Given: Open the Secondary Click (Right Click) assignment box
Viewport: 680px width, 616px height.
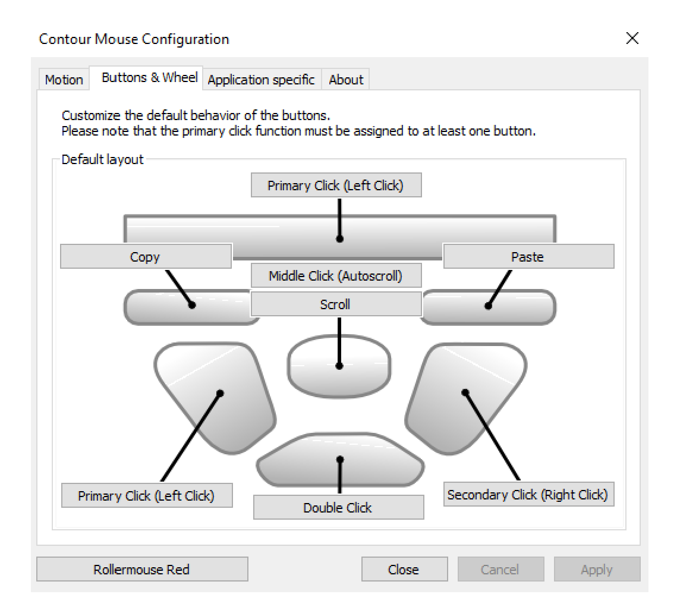Looking at the screenshot, I should [528, 495].
